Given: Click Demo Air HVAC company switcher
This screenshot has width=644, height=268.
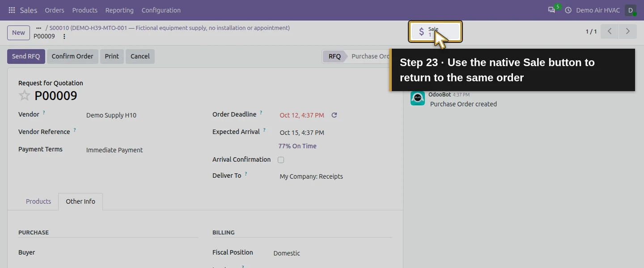Looking at the screenshot, I should (598, 10).
